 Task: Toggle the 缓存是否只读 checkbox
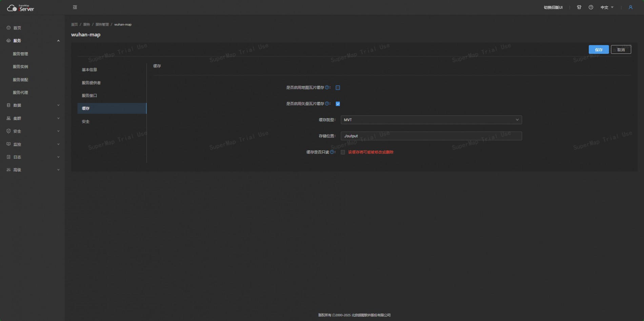343,152
